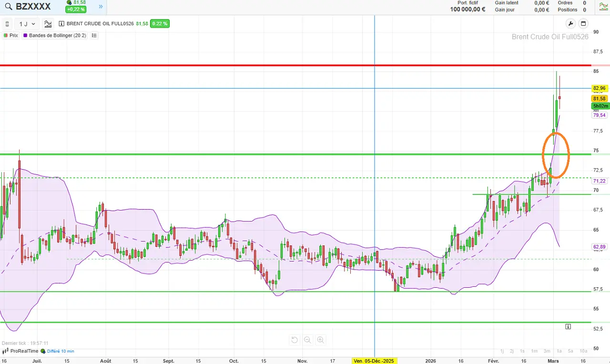Toggle the chart link icon left of 1 J
610x364 pixels.
tap(8, 24)
